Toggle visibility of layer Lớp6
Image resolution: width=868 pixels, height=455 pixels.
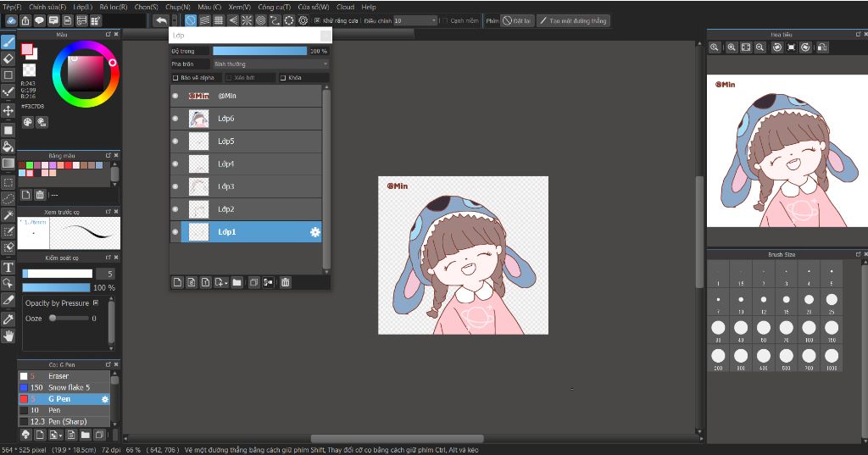pos(175,119)
